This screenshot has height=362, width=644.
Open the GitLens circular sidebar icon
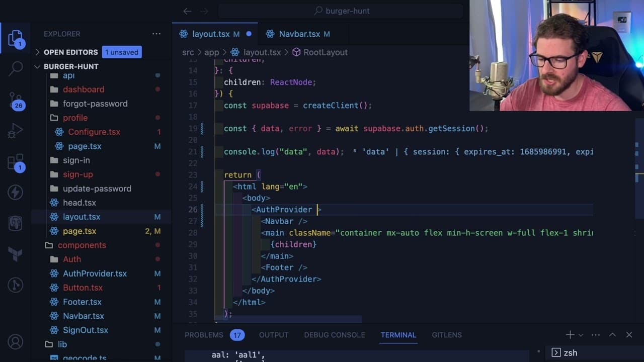pos(15,285)
